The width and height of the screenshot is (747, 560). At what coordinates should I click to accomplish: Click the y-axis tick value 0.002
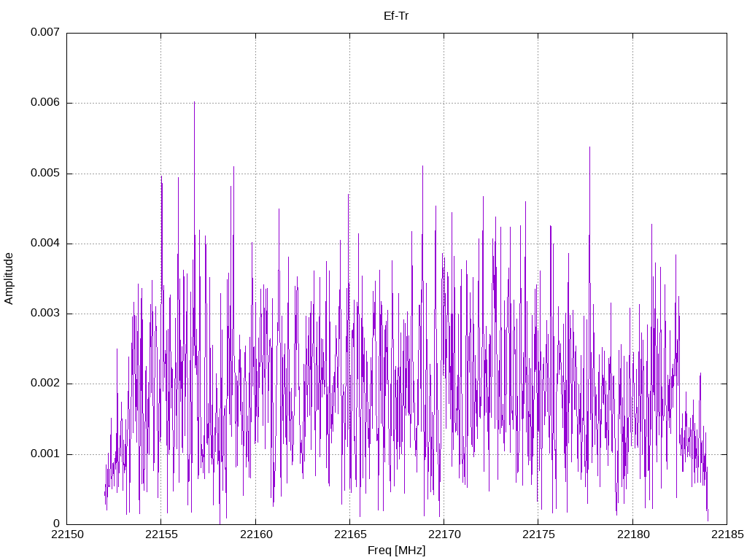click(45, 384)
